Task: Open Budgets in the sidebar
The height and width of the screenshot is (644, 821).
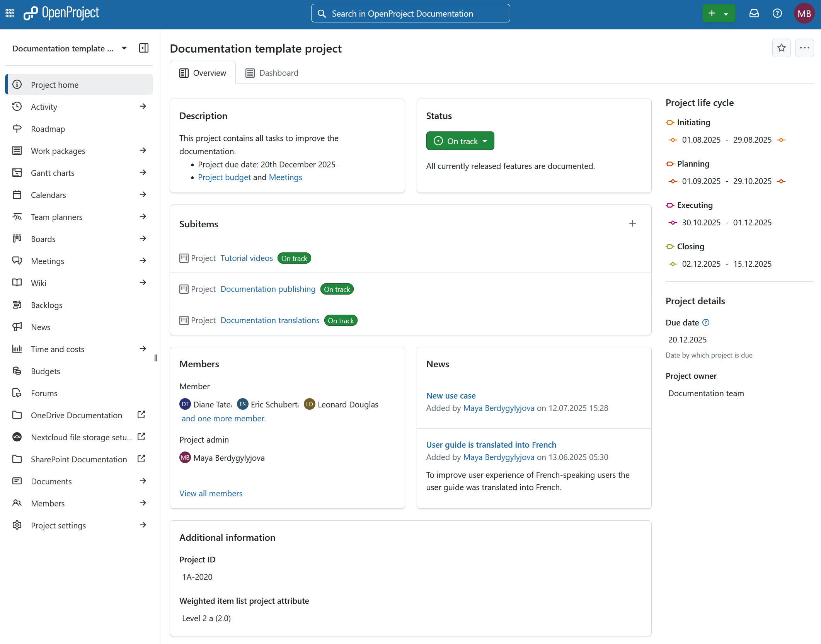Action: click(x=46, y=371)
